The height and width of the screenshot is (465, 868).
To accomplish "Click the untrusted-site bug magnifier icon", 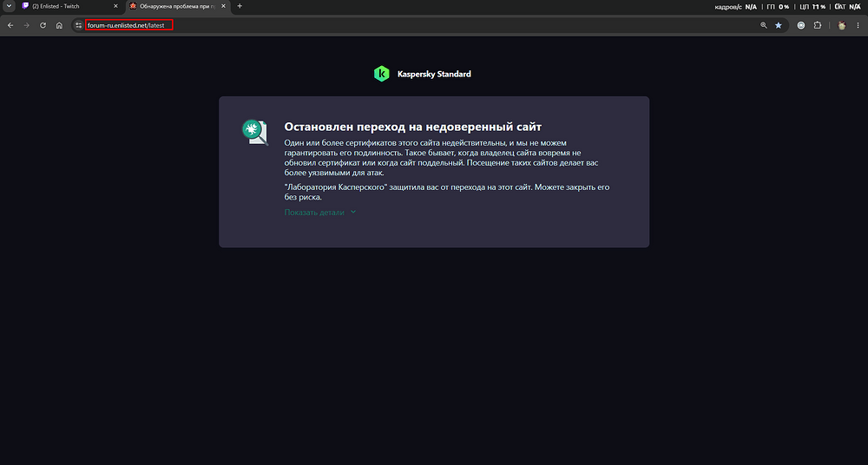I will (x=255, y=133).
